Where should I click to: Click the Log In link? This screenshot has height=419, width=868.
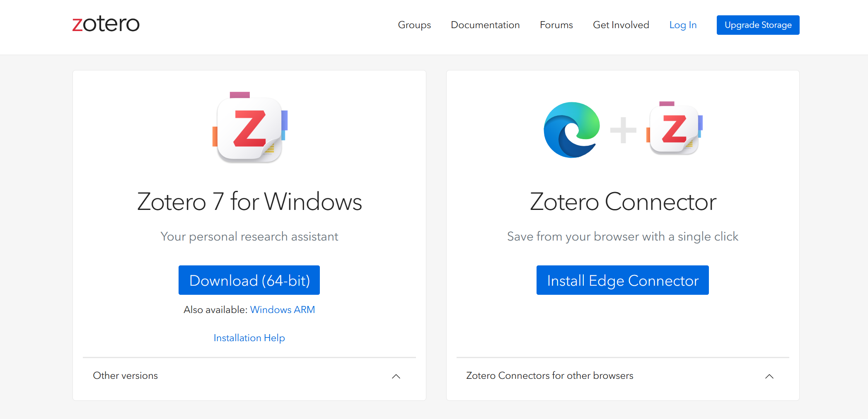pyautogui.click(x=683, y=25)
